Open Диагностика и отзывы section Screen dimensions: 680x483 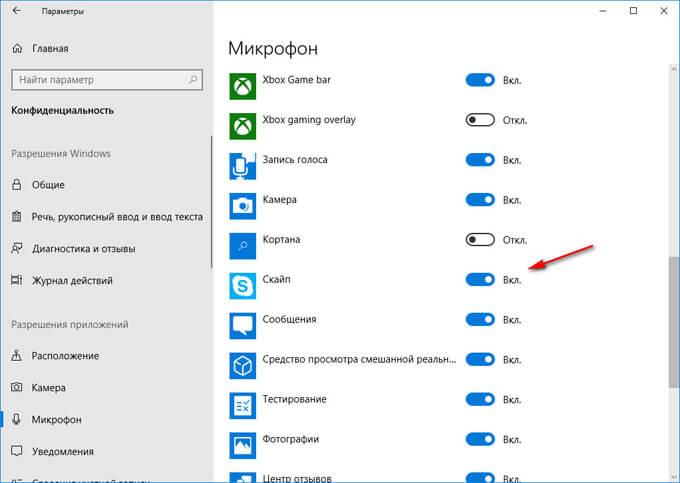[x=73, y=249]
